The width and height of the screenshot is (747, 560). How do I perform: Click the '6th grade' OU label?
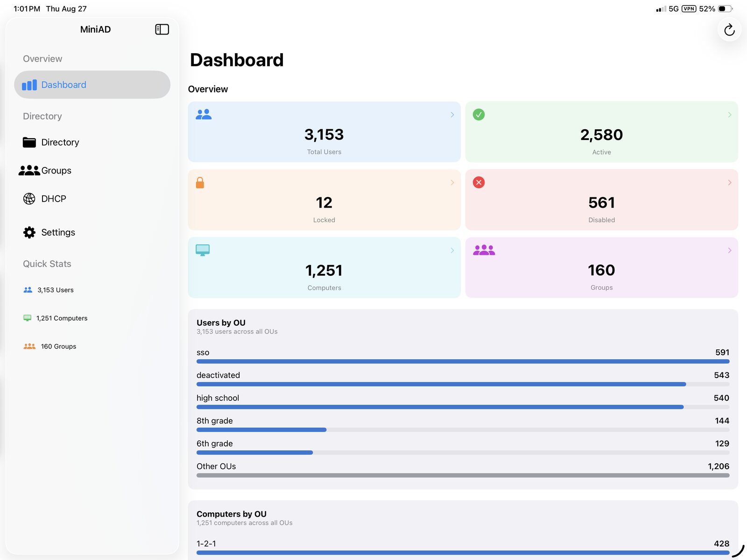[x=214, y=443]
